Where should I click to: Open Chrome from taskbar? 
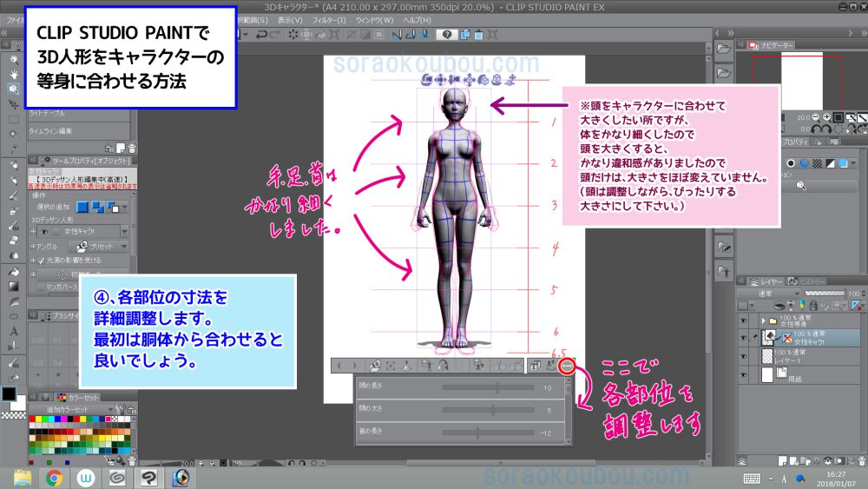(x=54, y=478)
